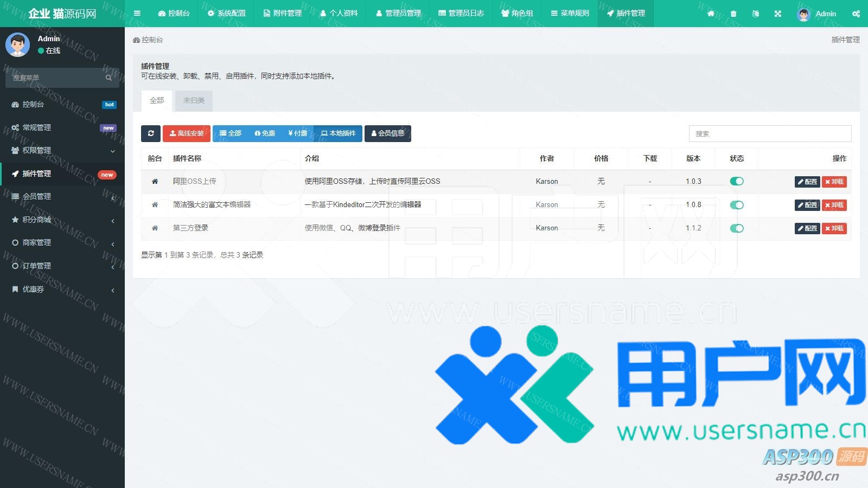
Task: Click the fullscreen icon in top bar
Action: (x=778, y=14)
